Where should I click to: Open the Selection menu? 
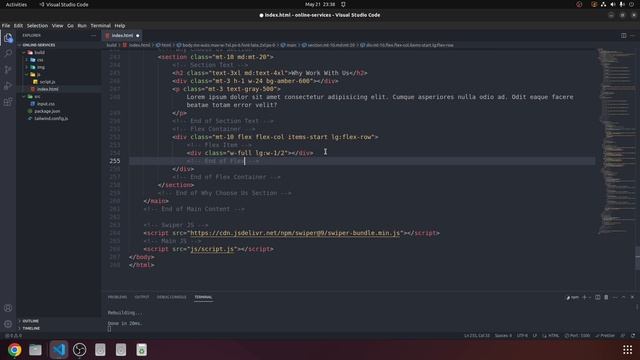[x=37, y=26]
